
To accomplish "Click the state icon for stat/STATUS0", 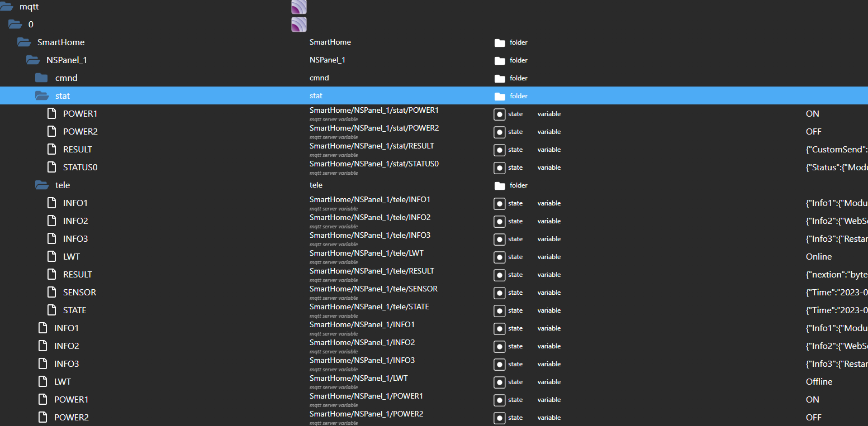I will [x=500, y=167].
